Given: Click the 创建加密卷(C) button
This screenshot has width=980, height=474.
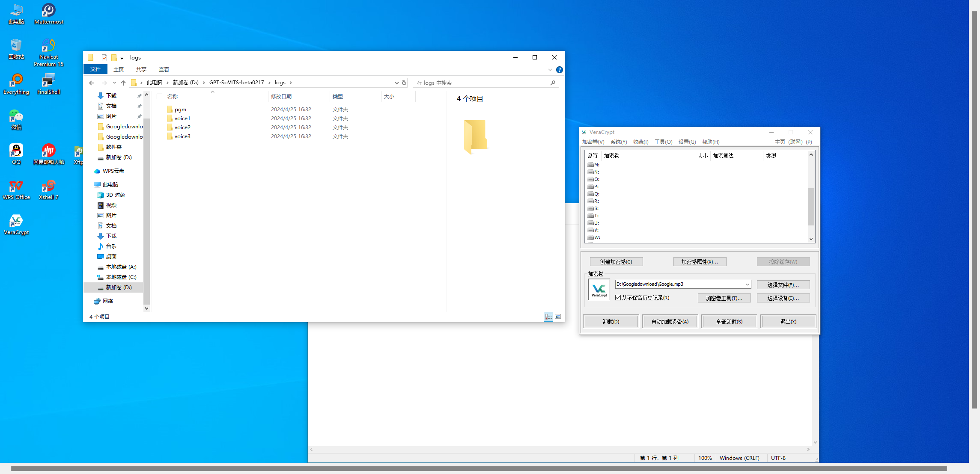Looking at the screenshot, I should pos(616,262).
